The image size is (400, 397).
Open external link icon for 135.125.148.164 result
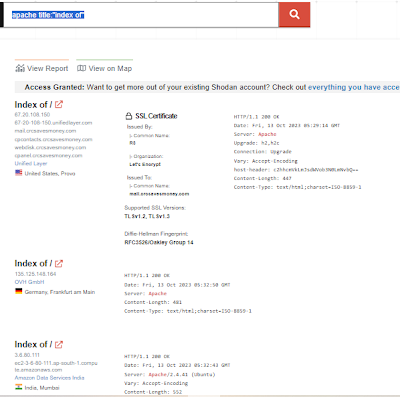(x=59, y=263)
